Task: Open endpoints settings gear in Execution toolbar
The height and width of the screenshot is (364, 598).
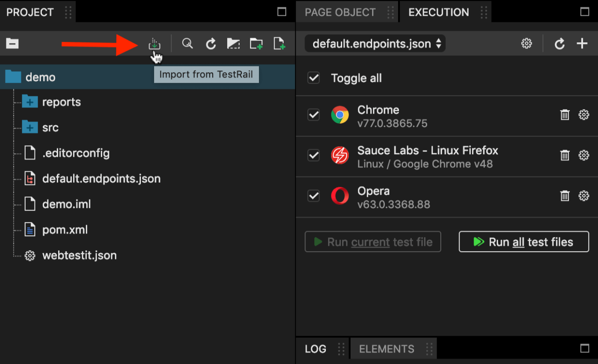Action: tap(527, 44)
